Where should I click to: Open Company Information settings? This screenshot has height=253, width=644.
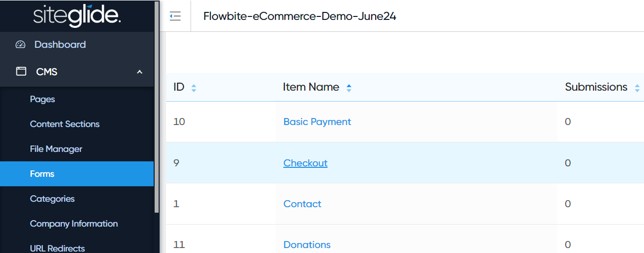(74, 224)
